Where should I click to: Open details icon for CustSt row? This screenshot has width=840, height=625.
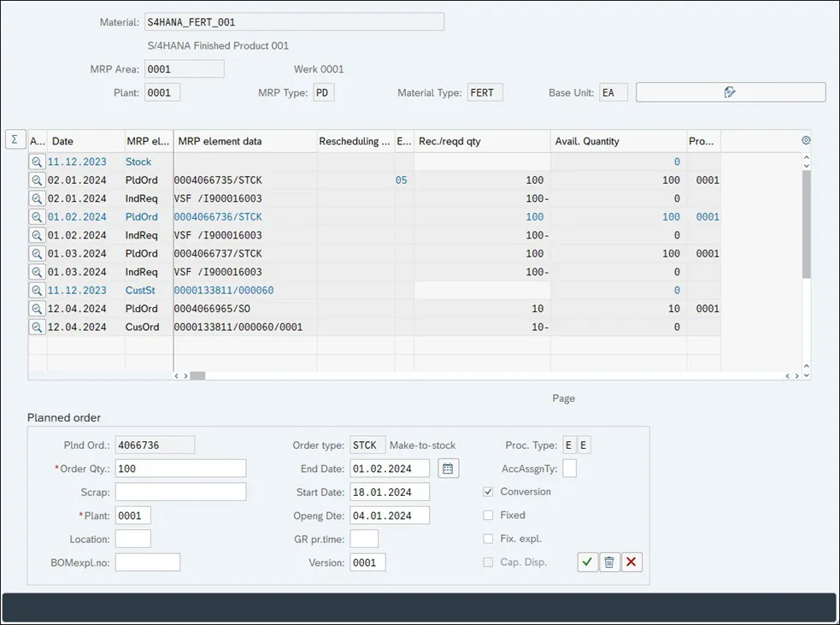(x=37, y=291)
